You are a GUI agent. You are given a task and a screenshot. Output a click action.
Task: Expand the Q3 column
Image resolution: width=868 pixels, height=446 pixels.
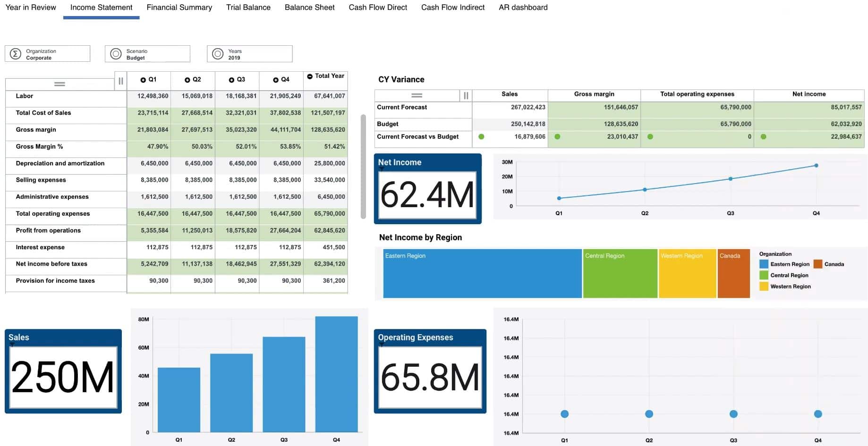coord(231,80)
